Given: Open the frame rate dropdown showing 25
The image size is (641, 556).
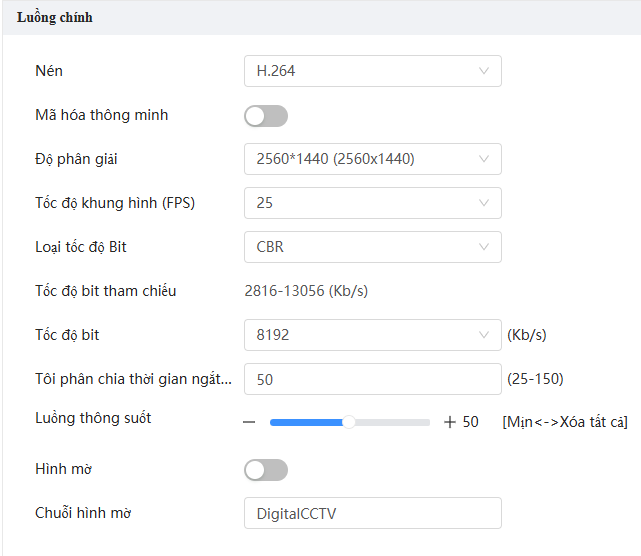Looking at the screenshot, I should coord(373,203).
